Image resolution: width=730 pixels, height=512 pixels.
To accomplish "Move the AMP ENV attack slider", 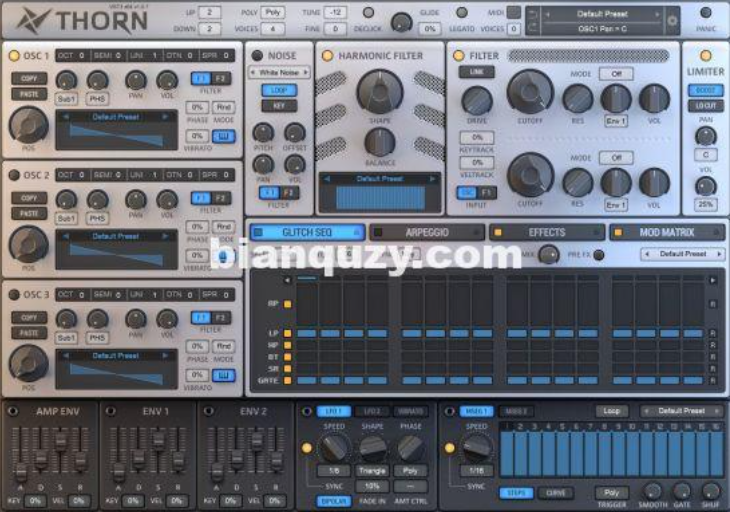I will (20, 472).
